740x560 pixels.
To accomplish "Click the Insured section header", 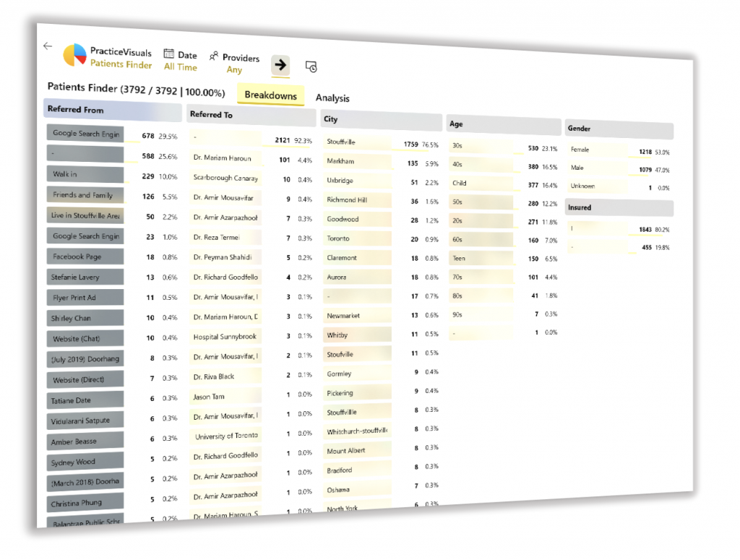I will (619, 208).
